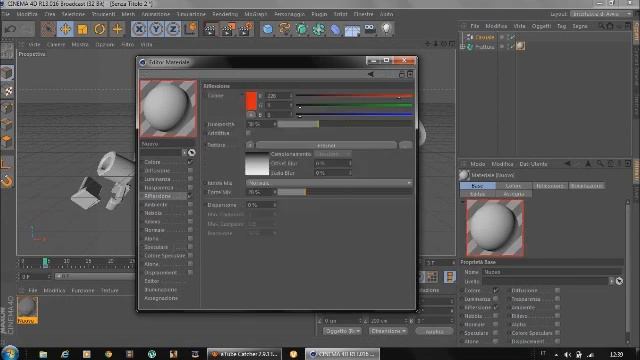Screen dimensions: 640x360
Task: Open the Layout dropdown at top right
Action: point(601,14)
